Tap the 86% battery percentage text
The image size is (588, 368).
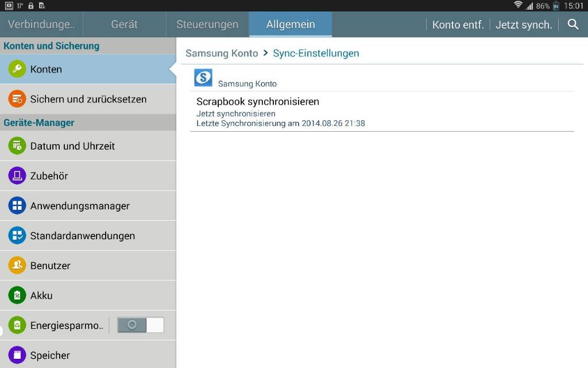(x=543, y=6)
